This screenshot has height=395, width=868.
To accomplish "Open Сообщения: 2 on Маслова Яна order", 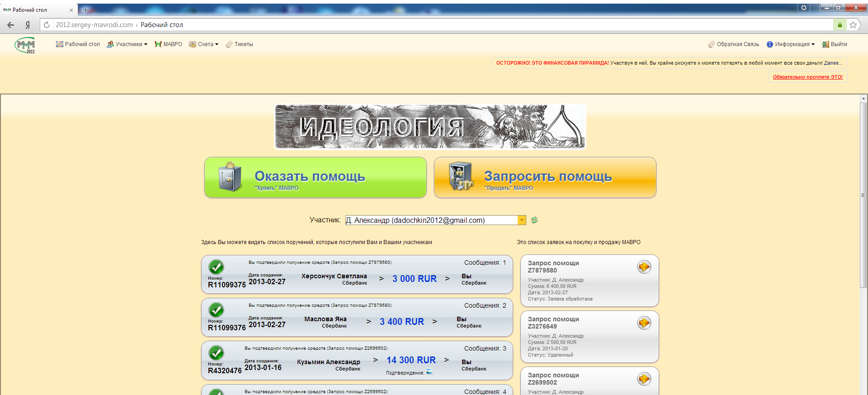I will 485,306.
